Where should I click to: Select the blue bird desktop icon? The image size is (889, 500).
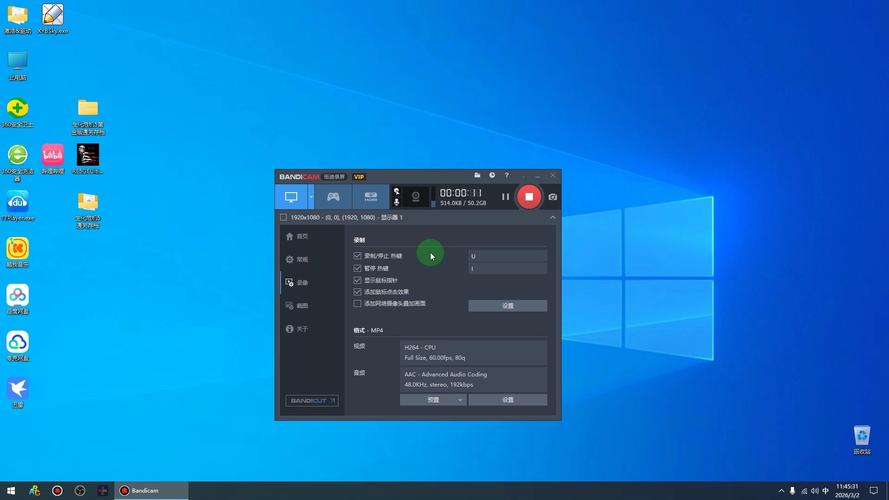click(18, 392)
